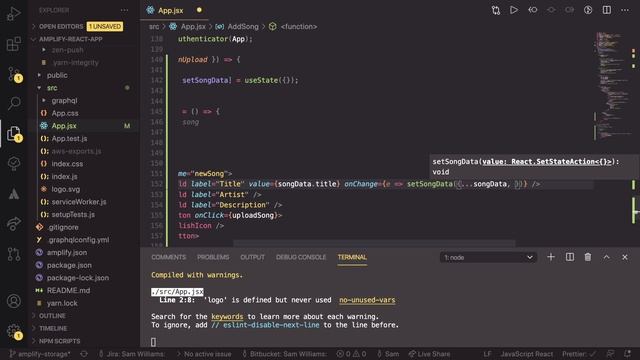Kill terminal with trash icon
The width and height of the screenshot is (640, 360).
[588, 257]
